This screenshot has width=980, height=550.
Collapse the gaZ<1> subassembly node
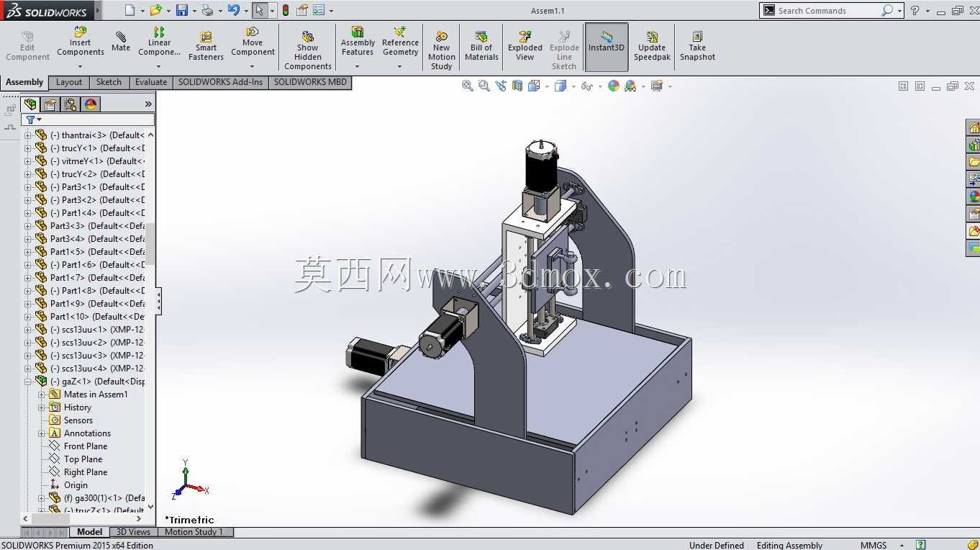click(x=28, y=382)
